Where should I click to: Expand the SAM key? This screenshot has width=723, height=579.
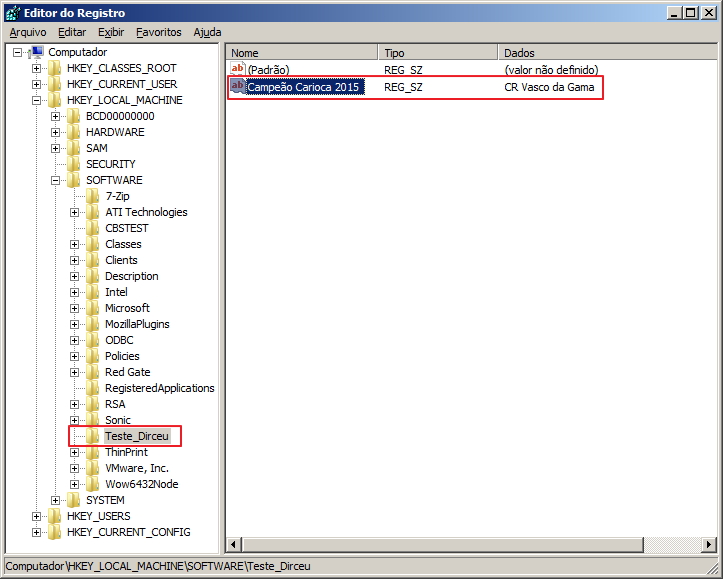tap(55, 148)
